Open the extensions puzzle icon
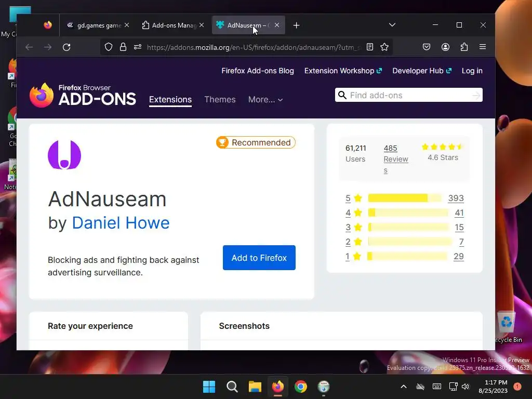This screenshot has height=399, width=532. (x=464, y=47)
